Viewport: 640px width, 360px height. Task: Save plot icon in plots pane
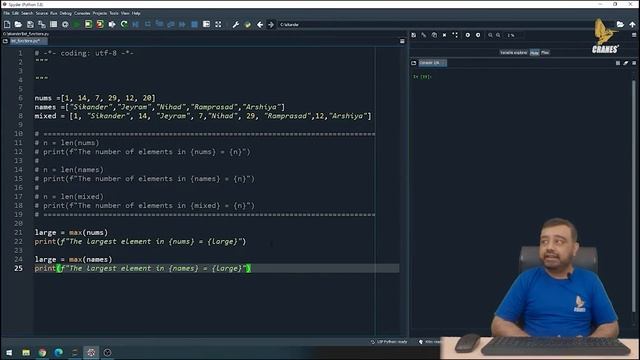pyautogui.click(x=413, y=36)
